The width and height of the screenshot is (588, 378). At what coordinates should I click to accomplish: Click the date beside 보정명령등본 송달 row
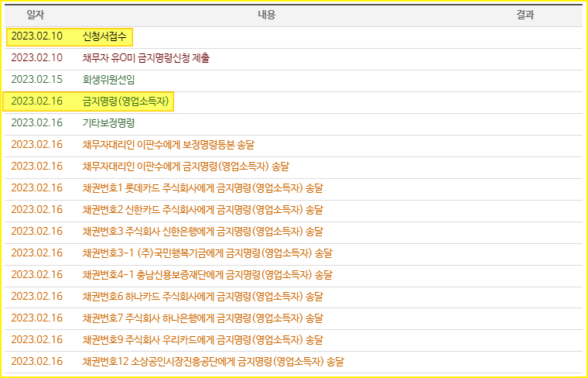coord(37,145)
